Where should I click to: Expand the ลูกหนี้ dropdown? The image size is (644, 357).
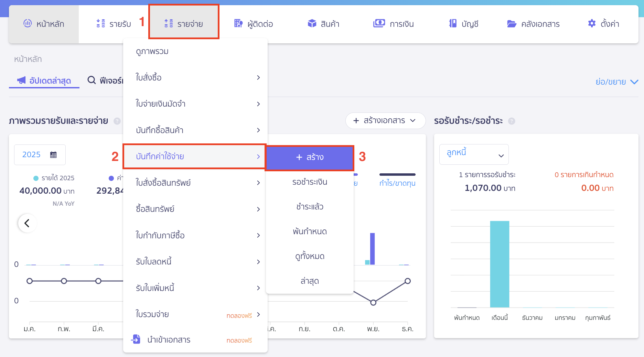click(501, 154)
